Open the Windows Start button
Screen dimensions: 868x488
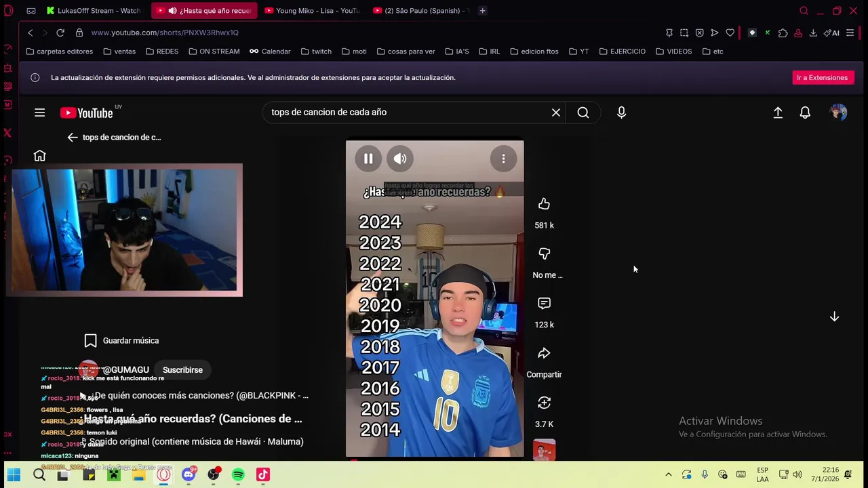pyautogui.click(x=14, y=475)
